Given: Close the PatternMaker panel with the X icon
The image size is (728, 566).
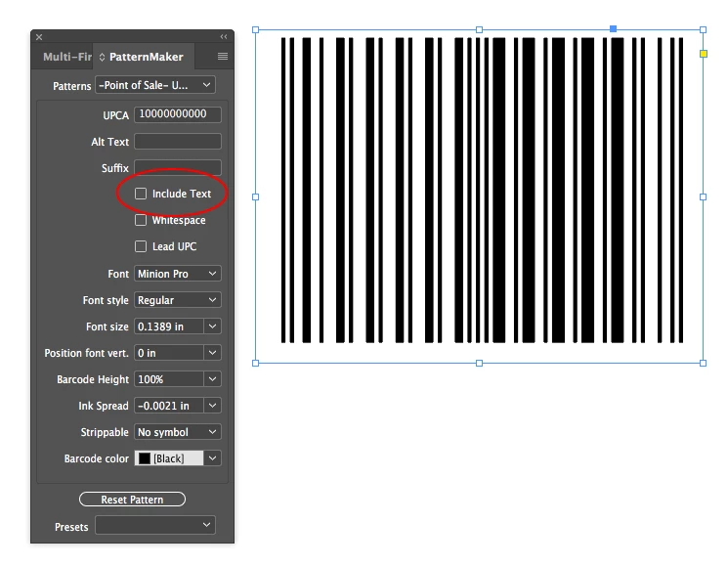Looking at the screenshot, I should (x=39, y=37).
